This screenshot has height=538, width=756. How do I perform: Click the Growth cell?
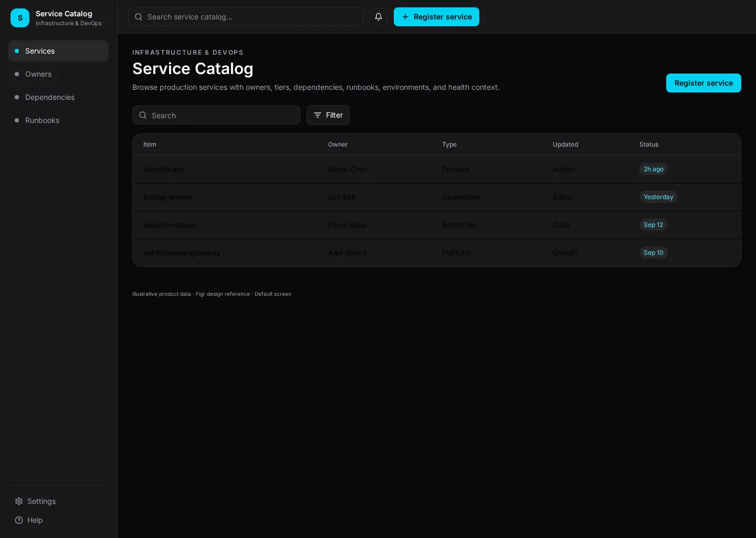pyautogui.click(x=565, y=253)
